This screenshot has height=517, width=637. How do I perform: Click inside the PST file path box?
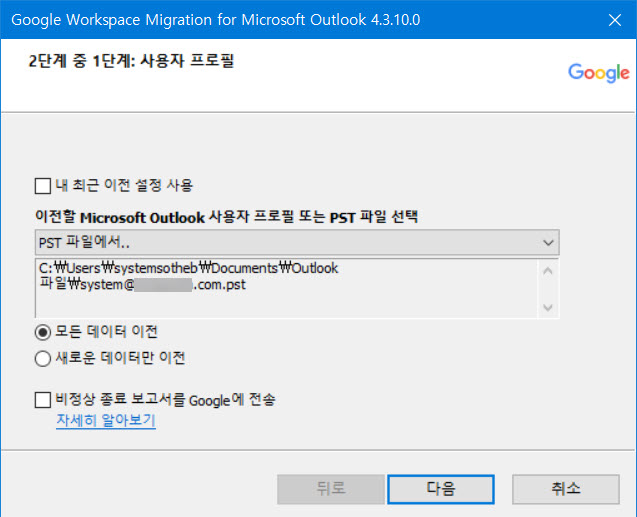pos(286,288)
